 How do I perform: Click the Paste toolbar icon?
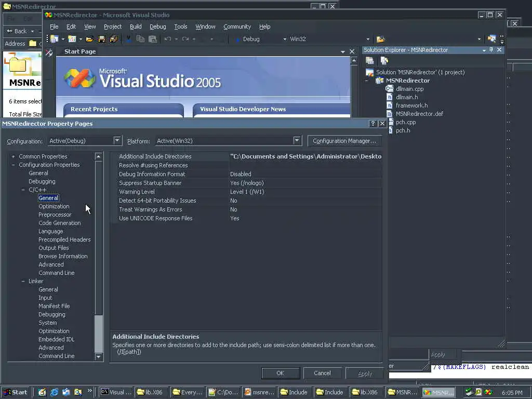click(x=153, y=39)
